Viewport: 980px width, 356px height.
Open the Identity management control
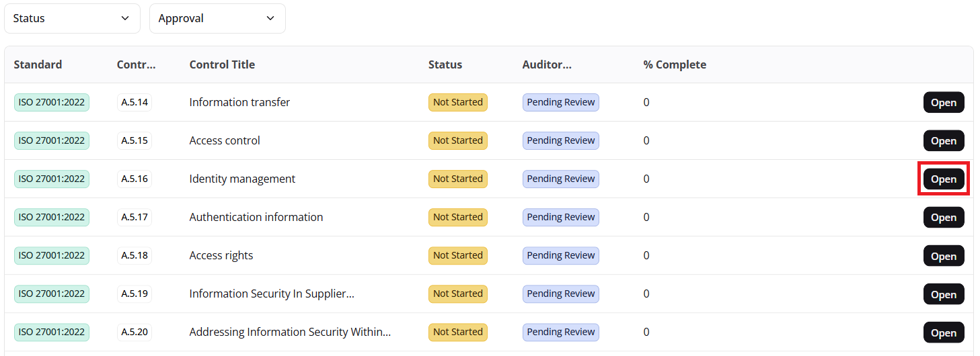point(943,179)
